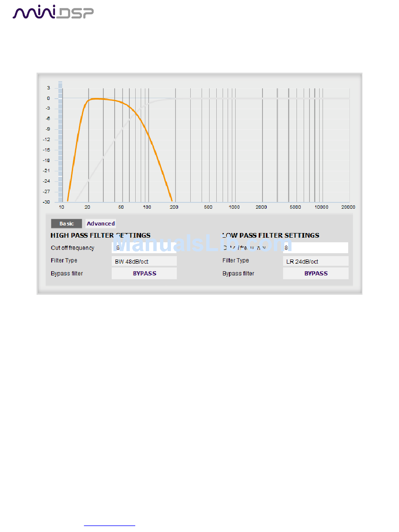Viewport: 399px width, 532px height.
Task: Click the 20000 frequency axis label
Action: pyautogui.click(x=348, y=207)
